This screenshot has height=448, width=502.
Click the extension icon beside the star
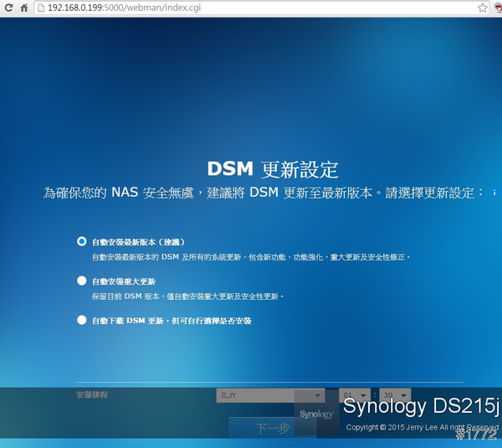497,8
